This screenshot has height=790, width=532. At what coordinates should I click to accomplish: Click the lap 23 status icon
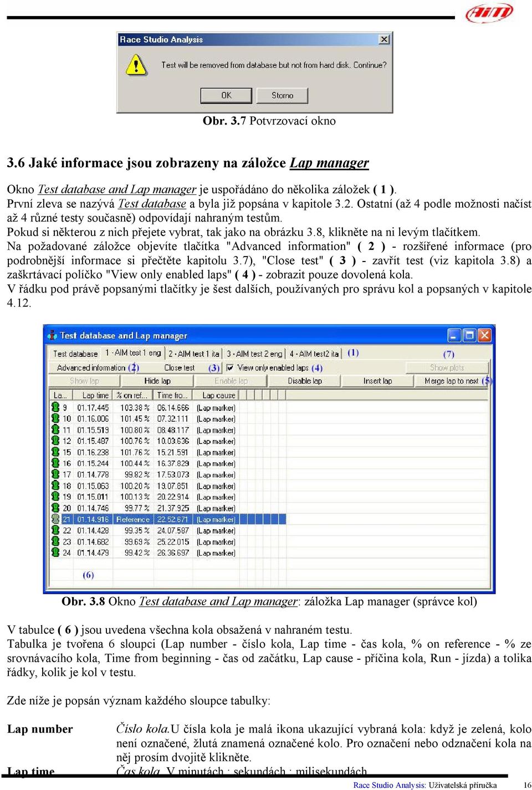55,541
